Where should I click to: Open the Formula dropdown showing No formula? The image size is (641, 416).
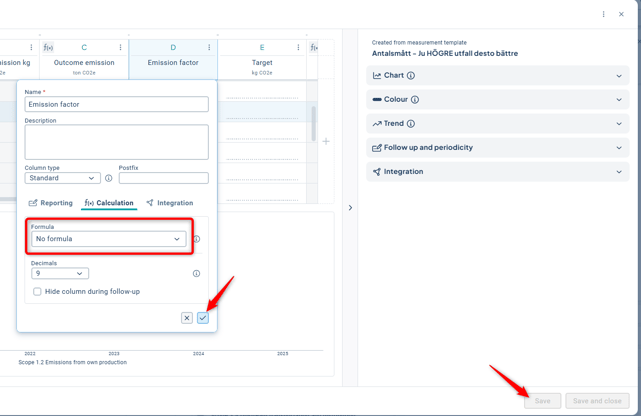click(x=108, y=239)
